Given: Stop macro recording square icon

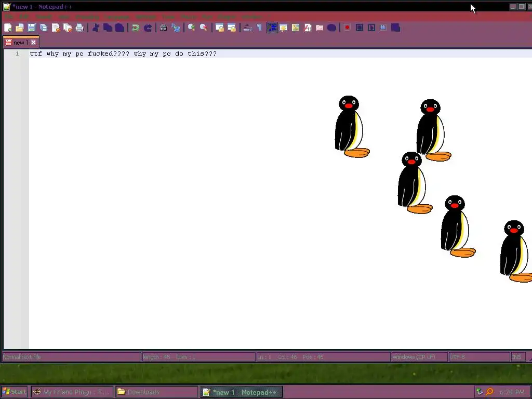Looking at the screenshot, I should coord(360,28).
